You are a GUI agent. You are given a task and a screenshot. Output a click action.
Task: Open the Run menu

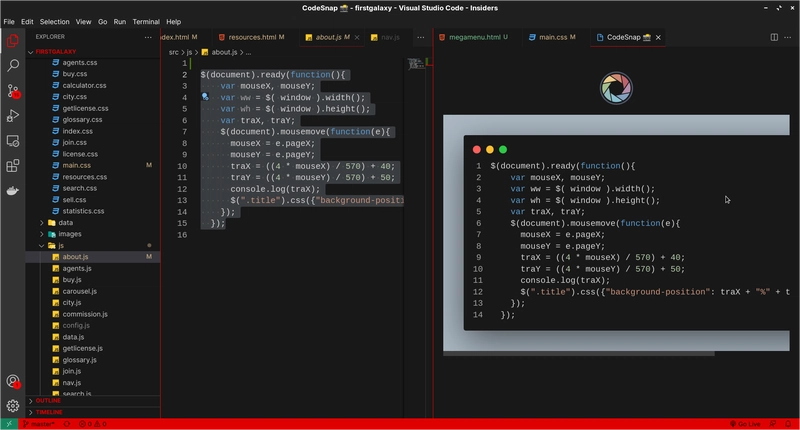click(120, 22)
